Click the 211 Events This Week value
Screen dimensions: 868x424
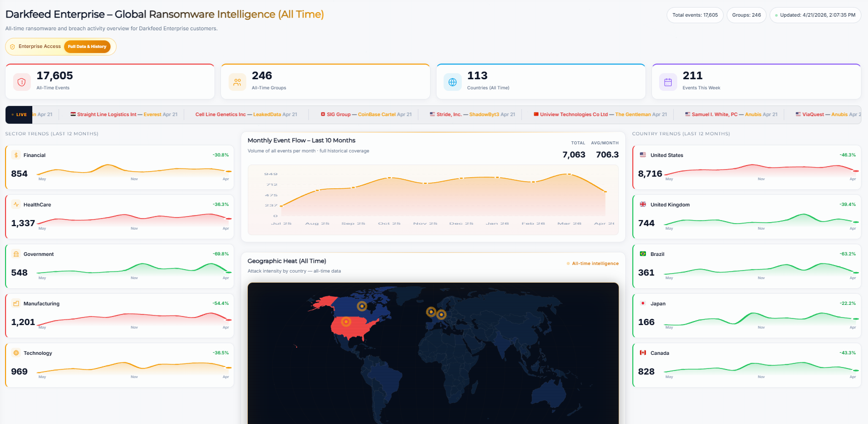(692, 76)
